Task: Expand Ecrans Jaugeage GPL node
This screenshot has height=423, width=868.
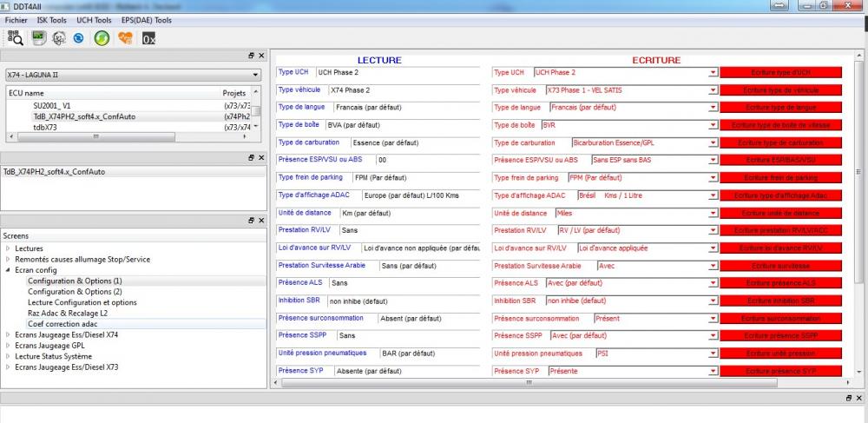Action: pos(8,346)
